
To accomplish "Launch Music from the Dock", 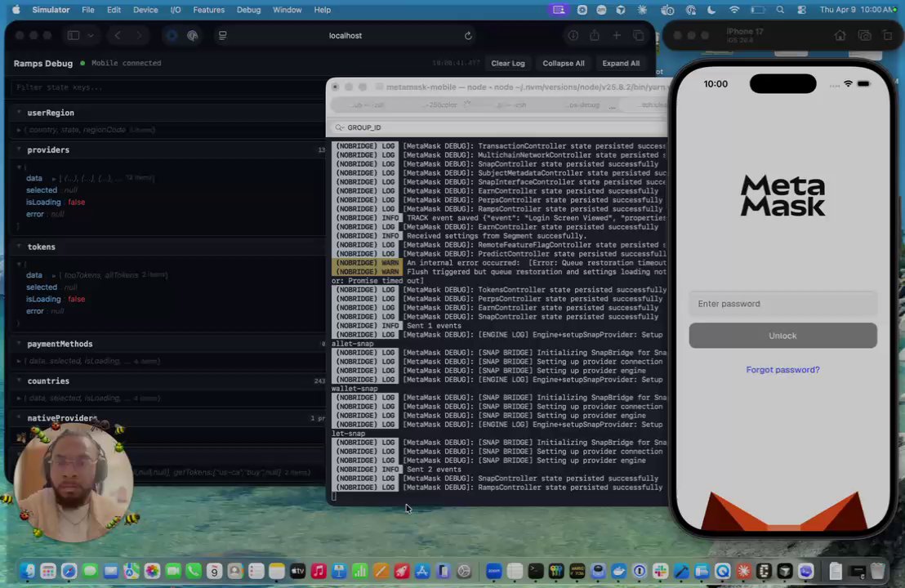I will (318, 572).
